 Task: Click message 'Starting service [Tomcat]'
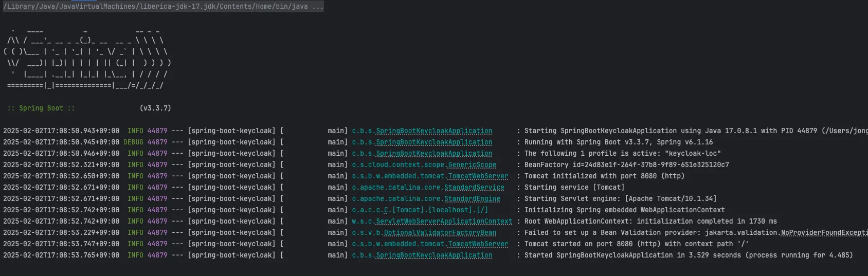(574, 188)
